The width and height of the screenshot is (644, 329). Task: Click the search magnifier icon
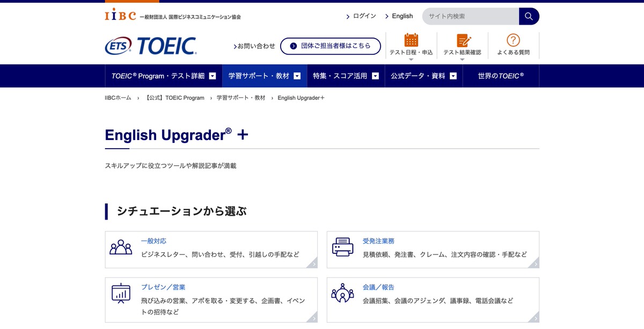[x=529, y=16]
